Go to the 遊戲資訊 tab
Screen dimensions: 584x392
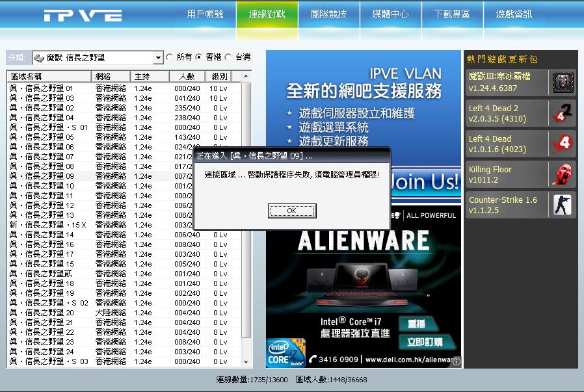[x=514, y=14]
